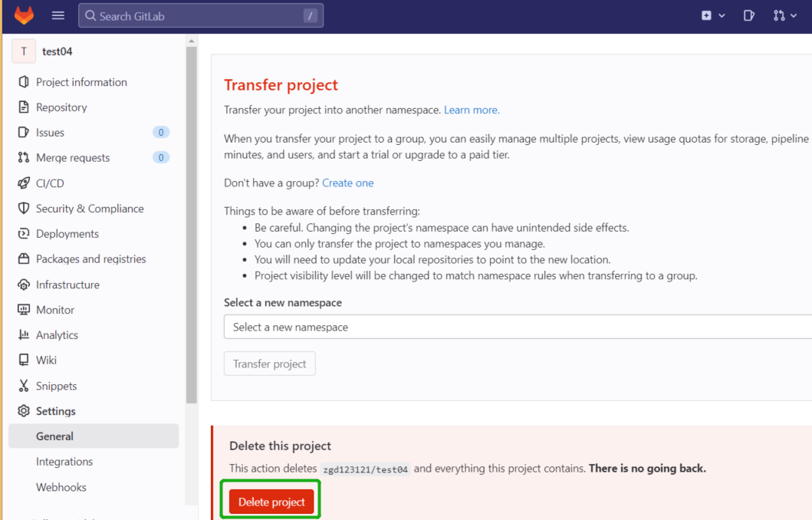Screen dimensions: 812x520
Task: Open Security & Compliance section
Action: click(90, 208)
